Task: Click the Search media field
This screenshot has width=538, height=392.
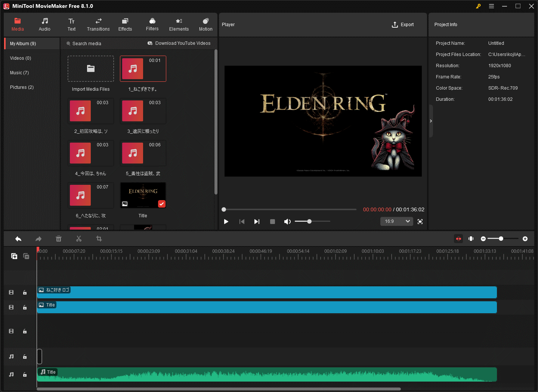Action: 87,44
